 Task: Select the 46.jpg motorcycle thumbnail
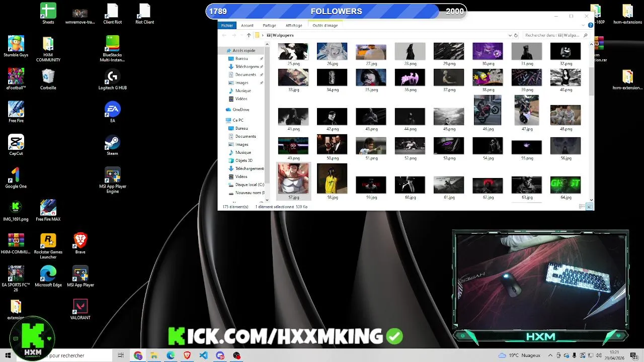pos(488,113)
